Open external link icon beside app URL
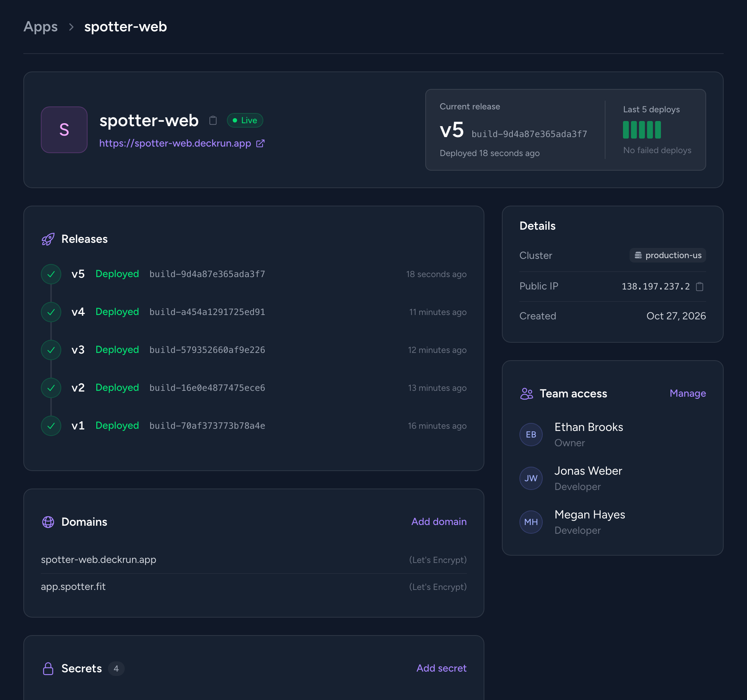 coord(260,143)
